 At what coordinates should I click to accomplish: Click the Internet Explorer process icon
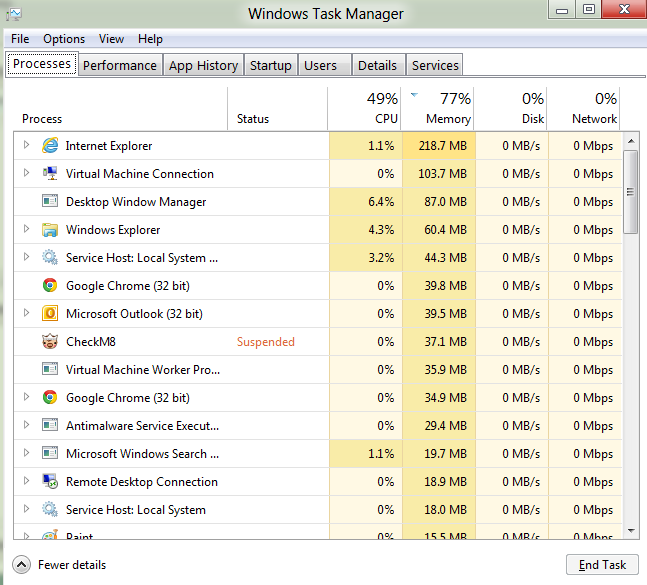point(50,146)
